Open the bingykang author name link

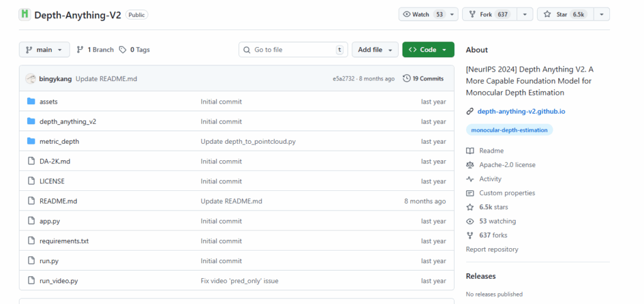55,79
